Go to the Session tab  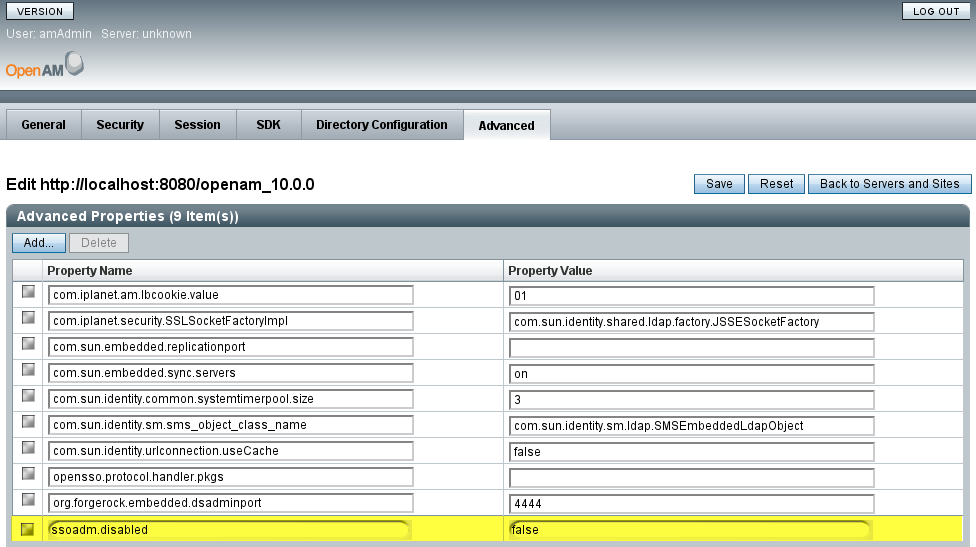[197, 125]
